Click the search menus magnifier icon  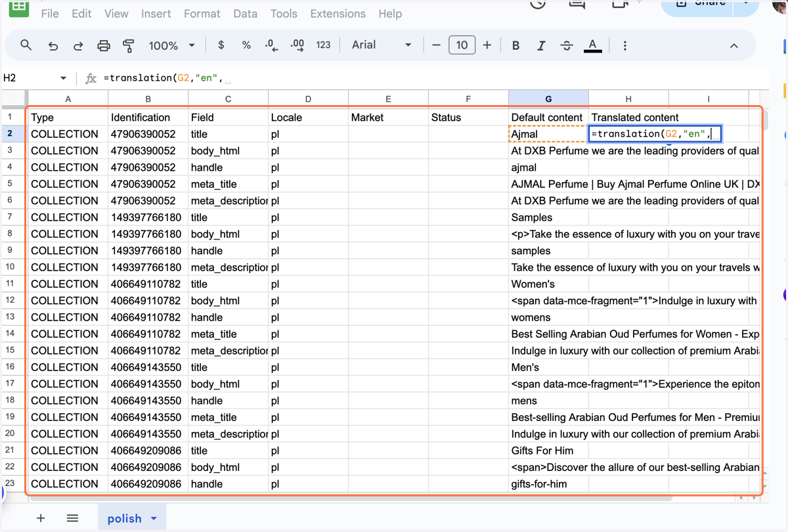tap(26, 45)
